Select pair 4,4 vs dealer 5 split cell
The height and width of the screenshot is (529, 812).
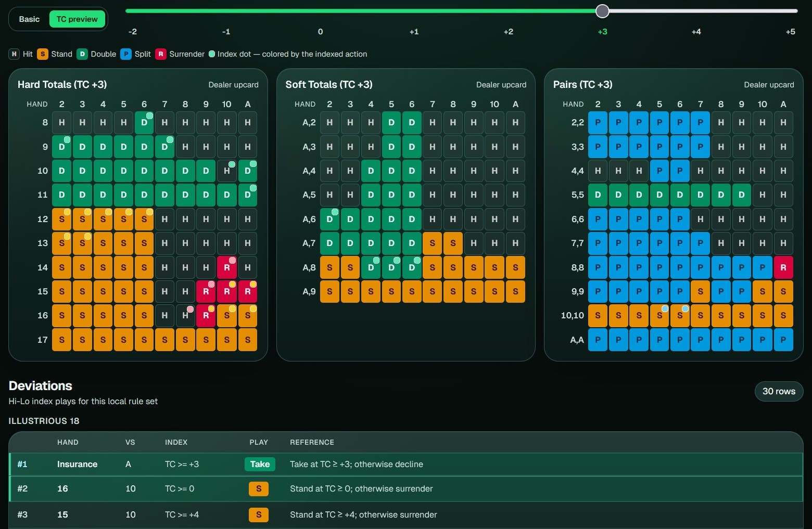659,171
